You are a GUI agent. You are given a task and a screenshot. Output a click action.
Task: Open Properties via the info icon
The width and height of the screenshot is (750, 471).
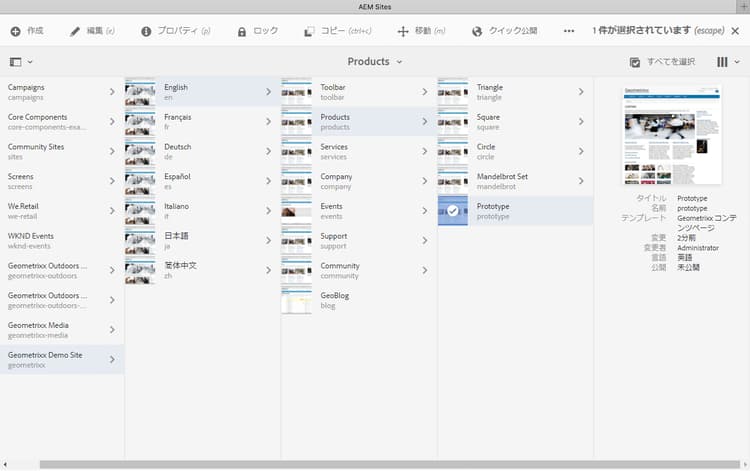[x=146, y=32]
